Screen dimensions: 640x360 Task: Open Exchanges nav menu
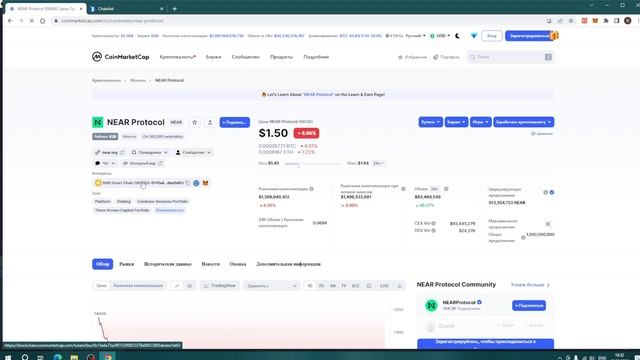pos(213,57)
